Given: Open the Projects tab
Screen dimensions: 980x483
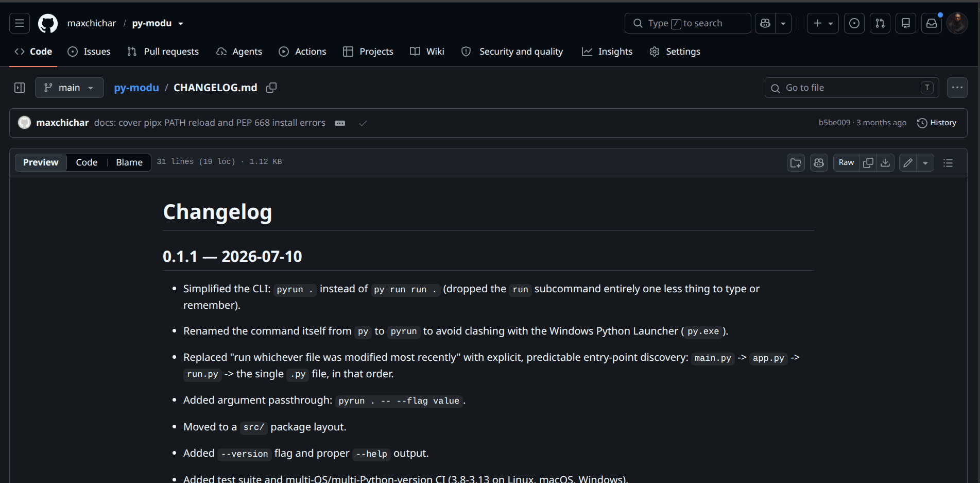Looking at the screenshot, I should click(x=368, y=52).
